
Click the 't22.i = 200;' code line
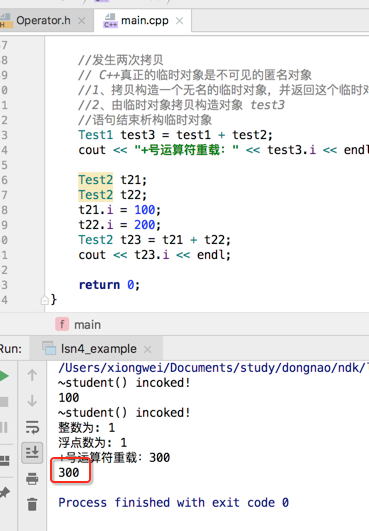120,225
